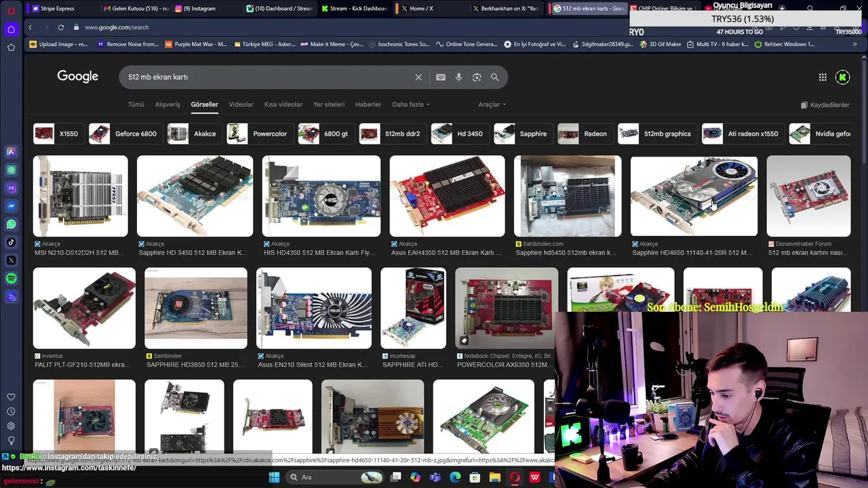Switch to the Haberler tab
Viewport: 868px width, 488px height.
pos(368,104)
